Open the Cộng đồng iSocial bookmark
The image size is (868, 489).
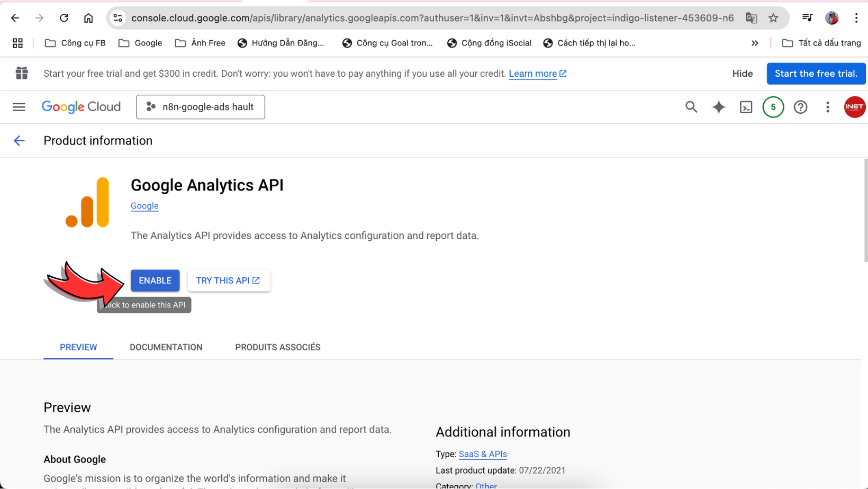[x=489, y=43]
